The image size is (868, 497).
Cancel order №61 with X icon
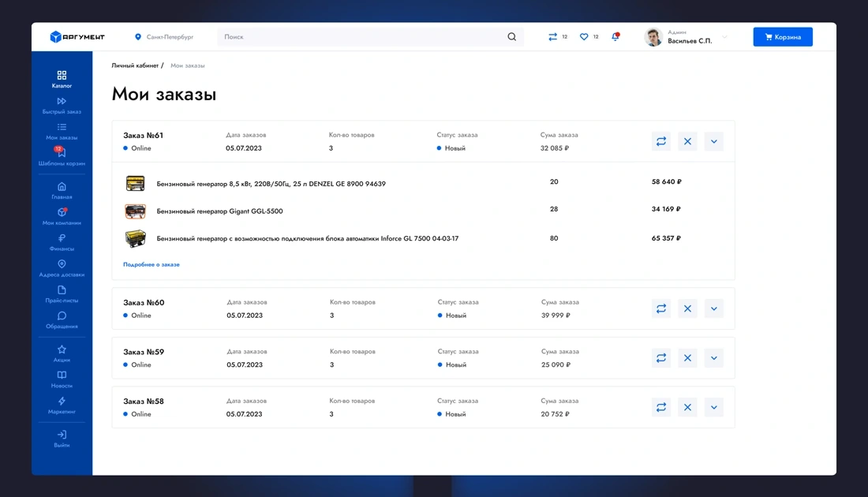687,141
